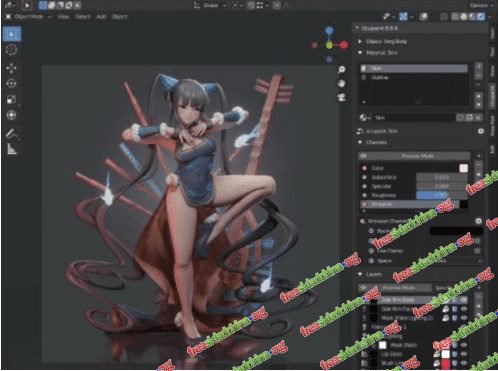The image size is (498, 371).
Task: Toggle the camera view icon
Action: point(342,97)
